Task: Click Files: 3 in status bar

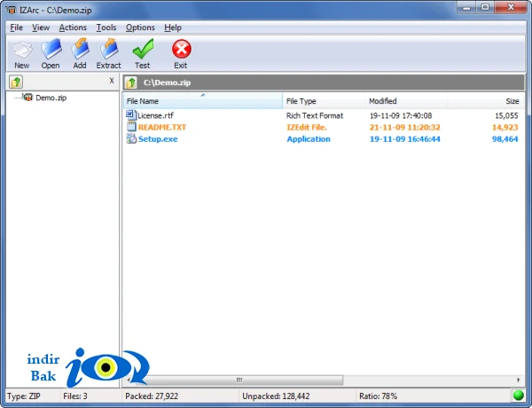Action: click(75, 396)
